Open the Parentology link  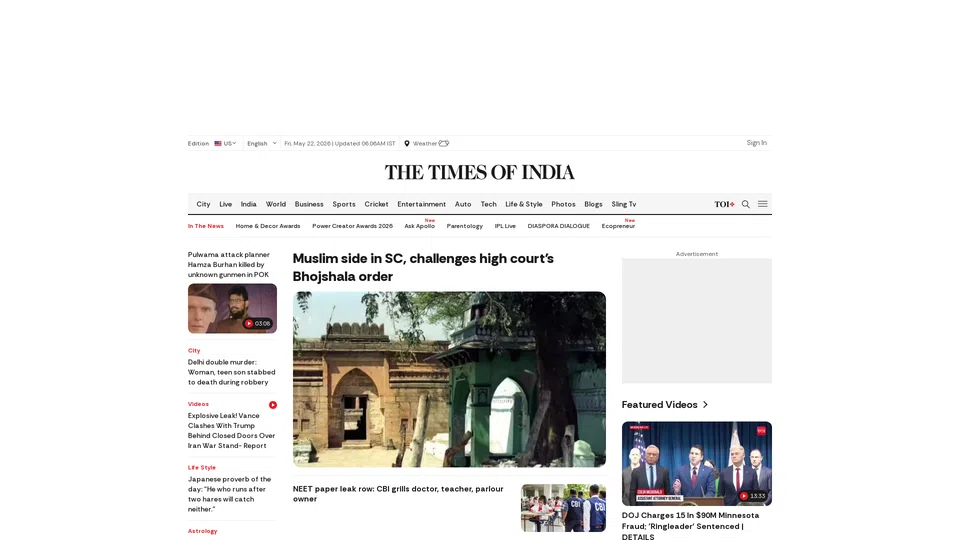point(464,226)
